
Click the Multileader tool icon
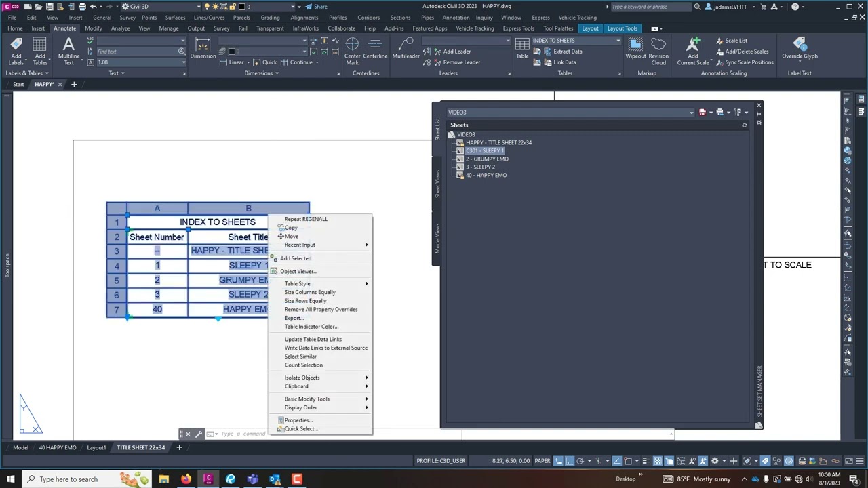click(406, 45)
